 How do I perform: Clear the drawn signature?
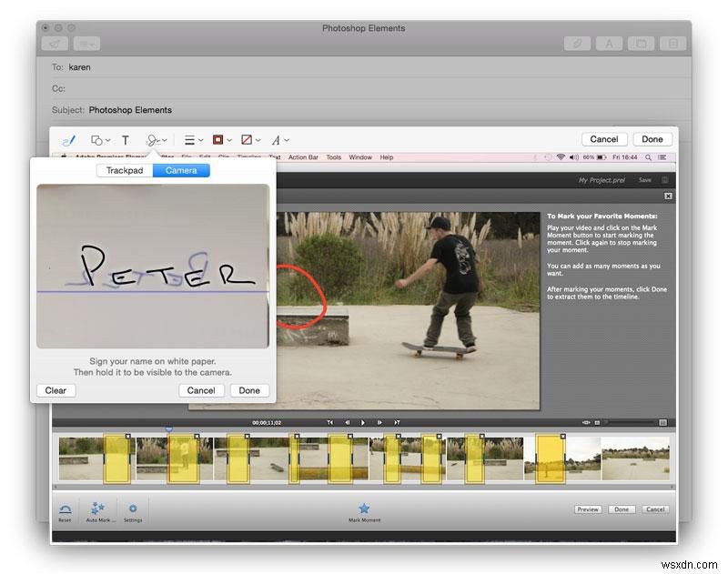(x=55, y=390)
